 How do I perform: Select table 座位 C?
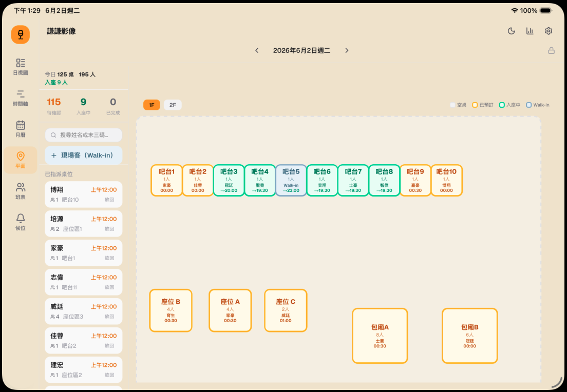coord(286,310)
